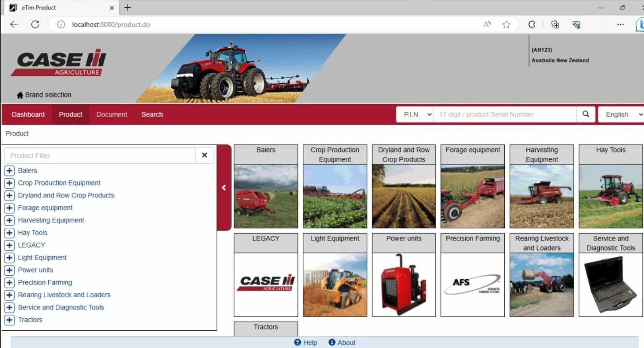
Task: Expand Dryland and Row Crop Products node
Action: [x=10, y=196]
